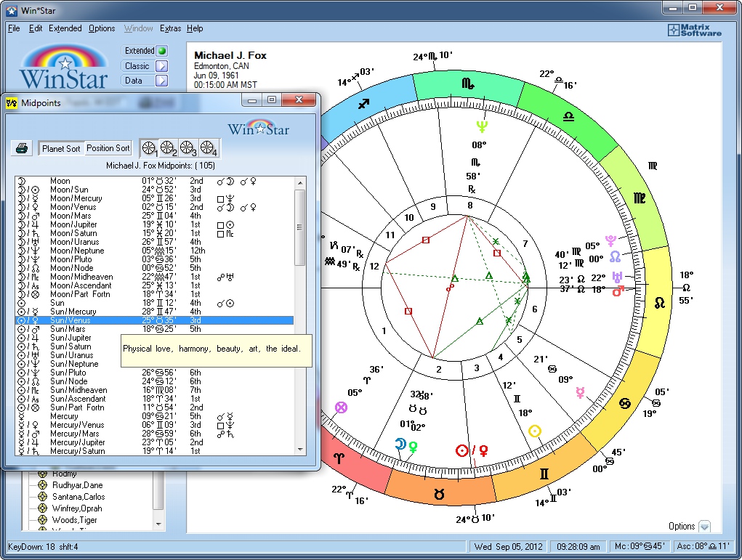Open the Help menu
This screenshot has width=742, height=560.
(x=195, y=28)
